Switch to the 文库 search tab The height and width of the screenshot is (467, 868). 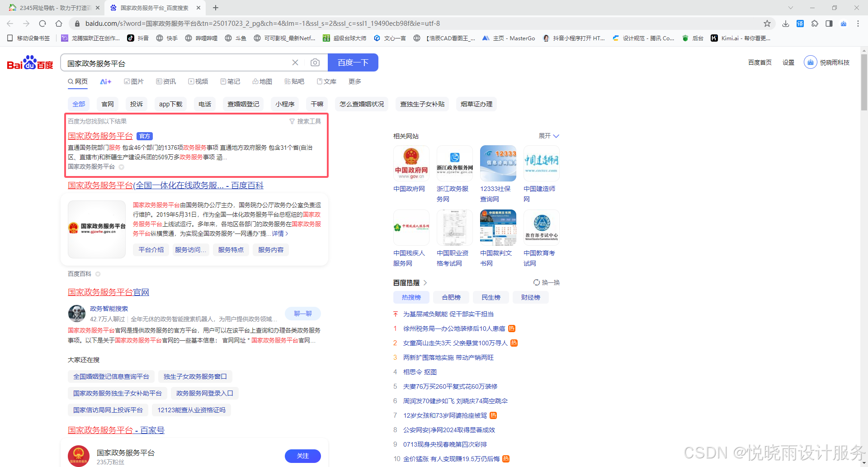(x=326, y=81)
